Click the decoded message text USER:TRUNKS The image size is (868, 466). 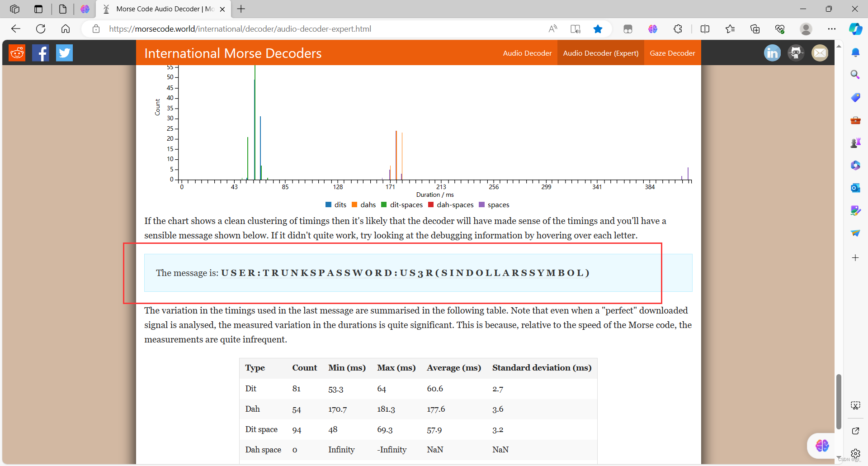click(405, 273)
